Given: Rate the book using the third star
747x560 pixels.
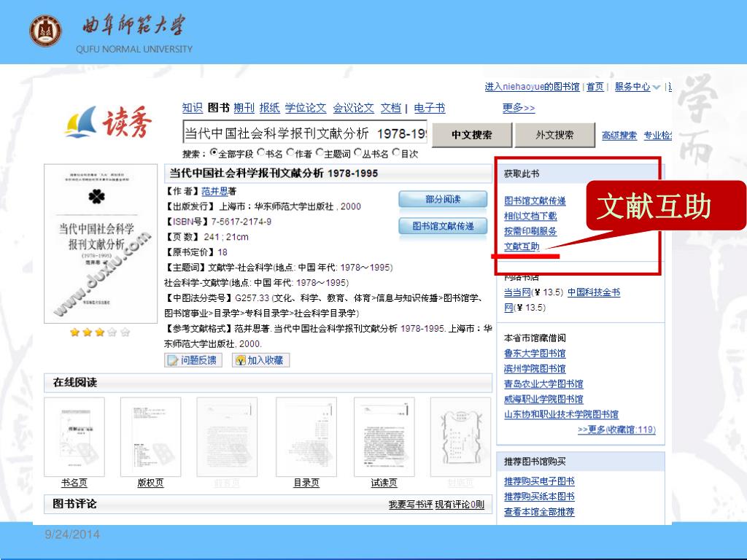Looking at the screenshot, I should coord(99,332).
